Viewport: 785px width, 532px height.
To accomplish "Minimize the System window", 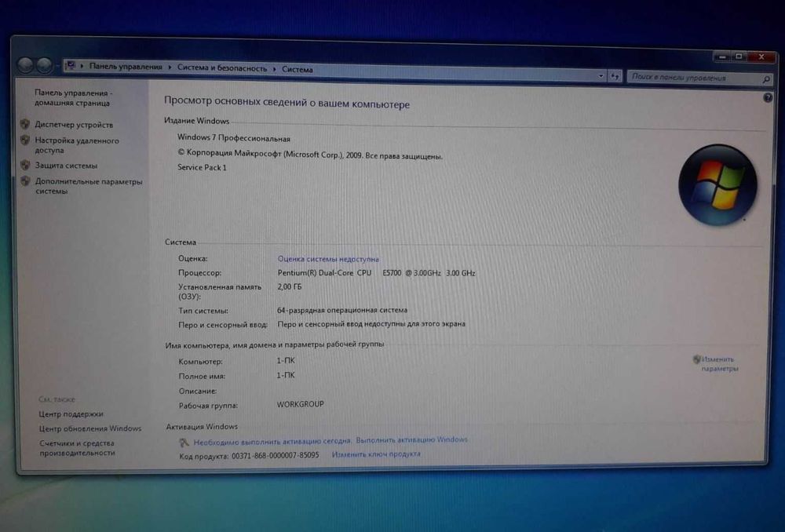I will click(x=722, y=57).
